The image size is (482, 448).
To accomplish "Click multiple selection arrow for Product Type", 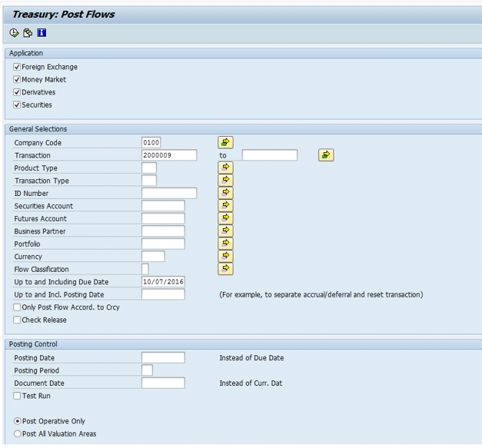I will click(225, 168).
